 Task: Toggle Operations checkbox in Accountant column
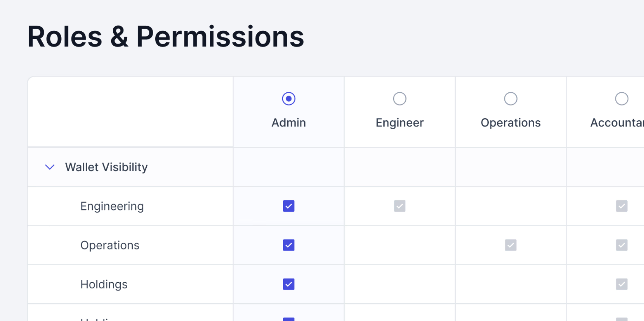[x=622, y=245]
